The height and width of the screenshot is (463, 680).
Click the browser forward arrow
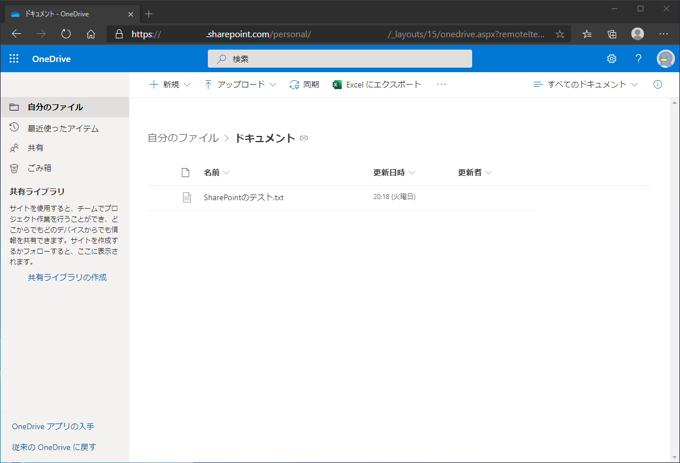[41, 34]
